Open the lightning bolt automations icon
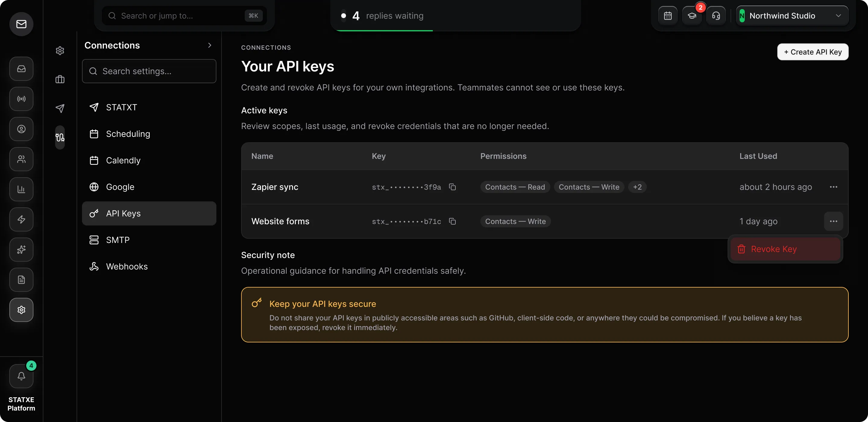 [21, 219]
